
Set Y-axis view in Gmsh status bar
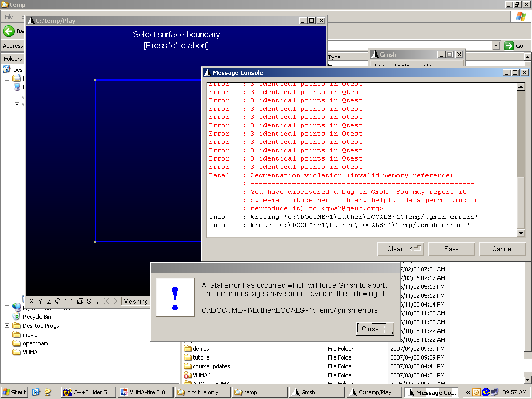(41, 301)
